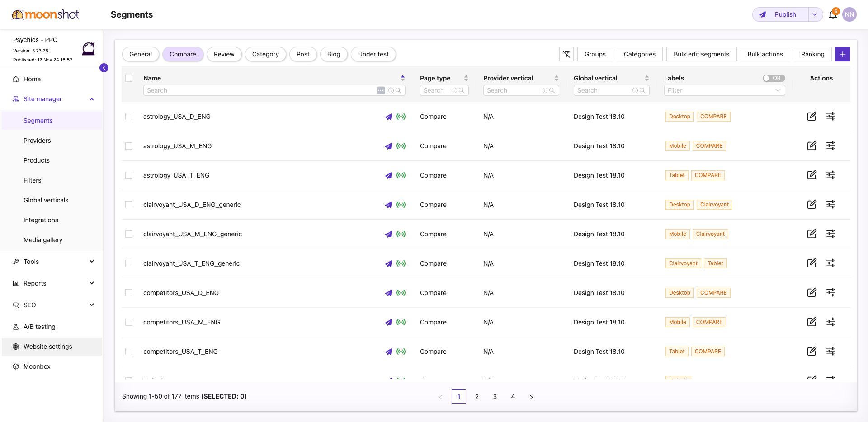
Task: Open Categories
Action: click(640, 54)
